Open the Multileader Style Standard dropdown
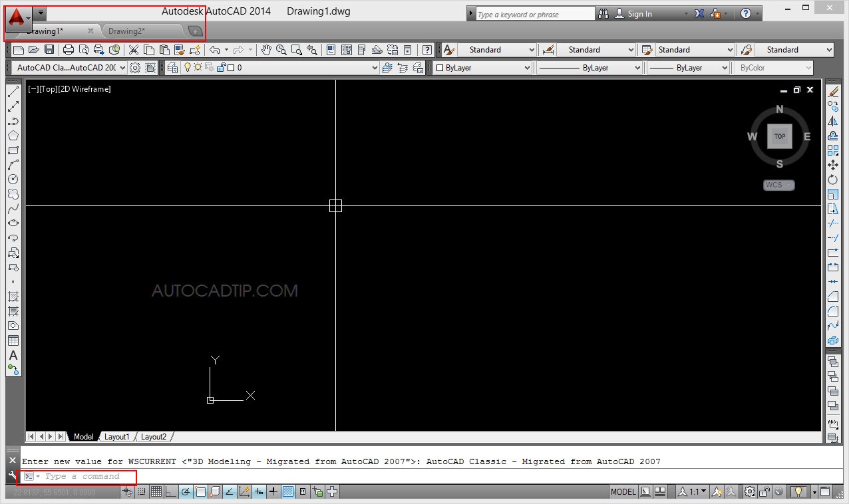Image resolution: width=849 pixels, height=504 pixels. tap(794, 50)
